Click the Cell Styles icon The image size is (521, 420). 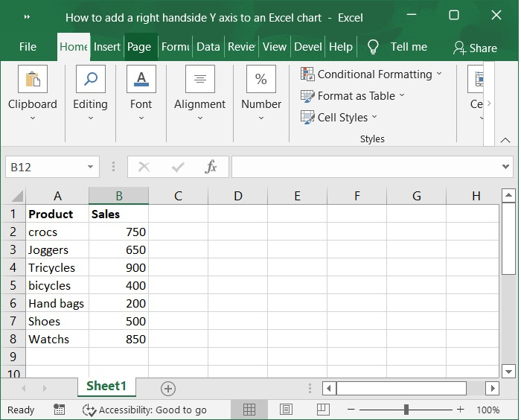307,118
